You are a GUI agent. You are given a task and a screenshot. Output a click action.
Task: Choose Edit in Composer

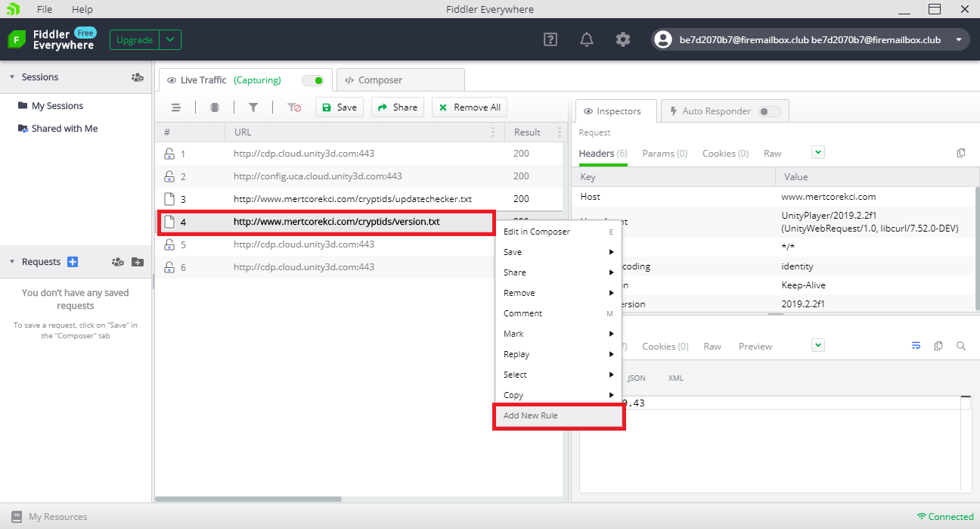[x=558, y=232]
